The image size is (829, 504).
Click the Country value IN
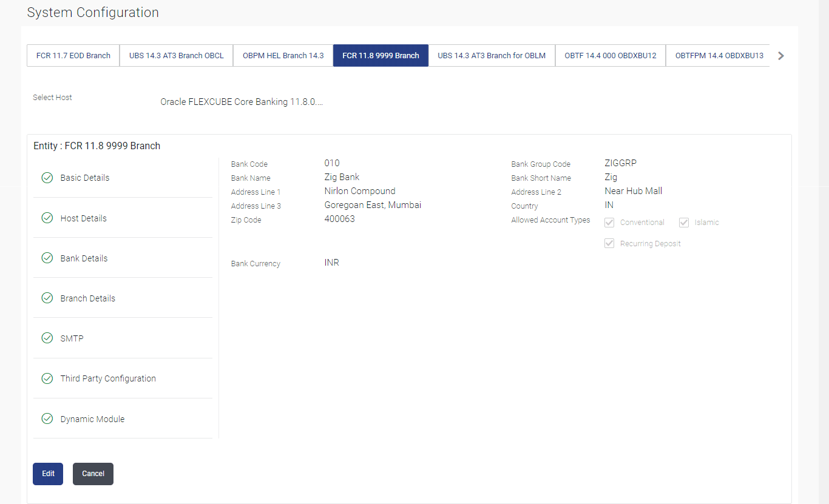click(609, 205)
